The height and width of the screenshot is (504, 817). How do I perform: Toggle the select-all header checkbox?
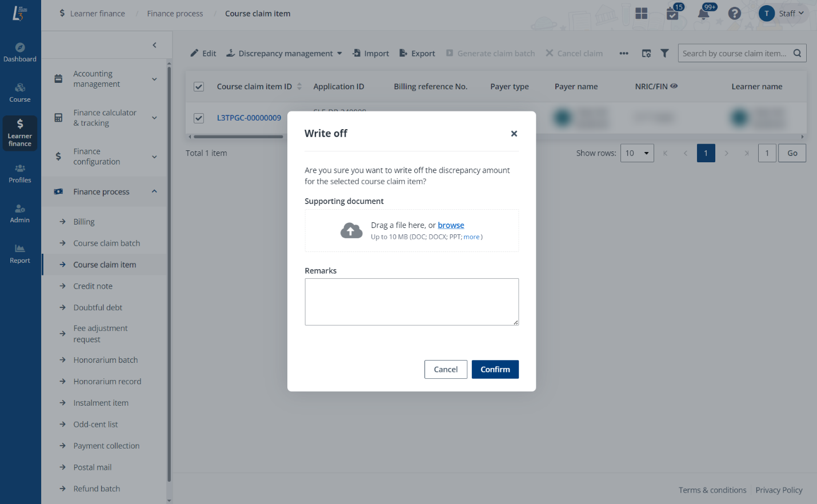point(199,87)
